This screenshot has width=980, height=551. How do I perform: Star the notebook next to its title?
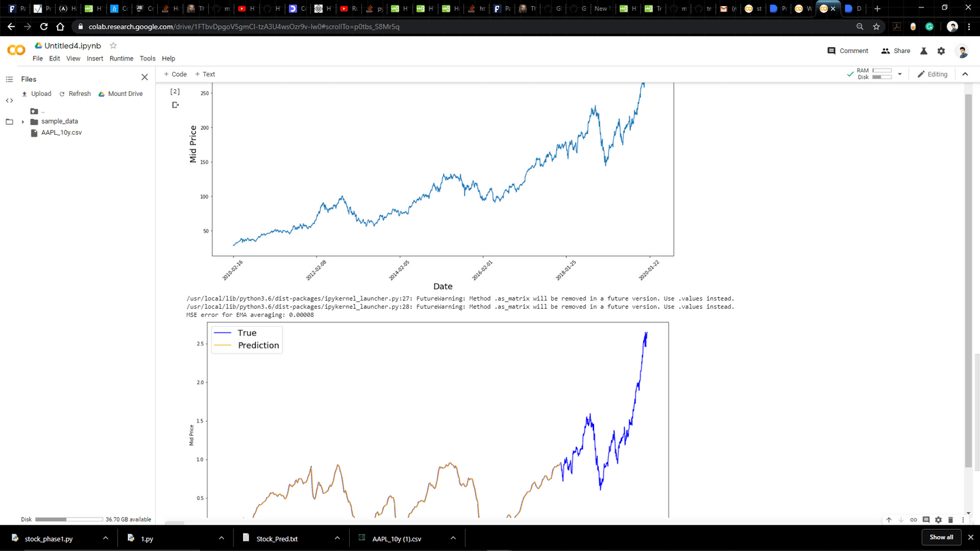click(114, 46)
